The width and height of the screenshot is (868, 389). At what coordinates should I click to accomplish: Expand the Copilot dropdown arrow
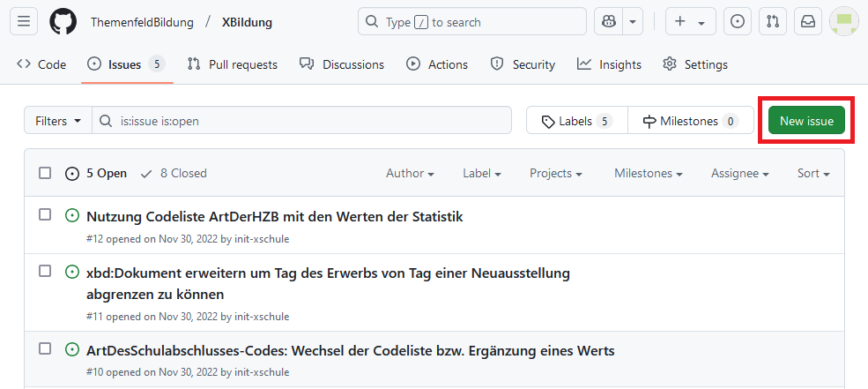[x=633, y=21]
